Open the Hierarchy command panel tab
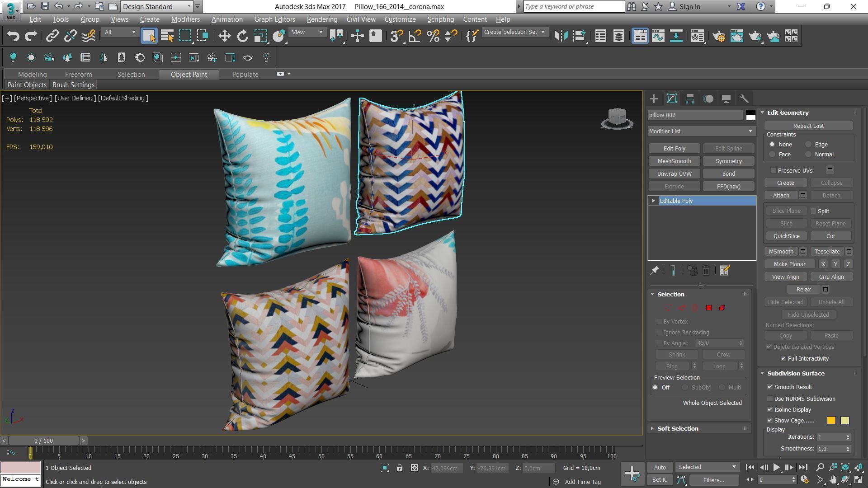868x488 pixels. (690, 99)
